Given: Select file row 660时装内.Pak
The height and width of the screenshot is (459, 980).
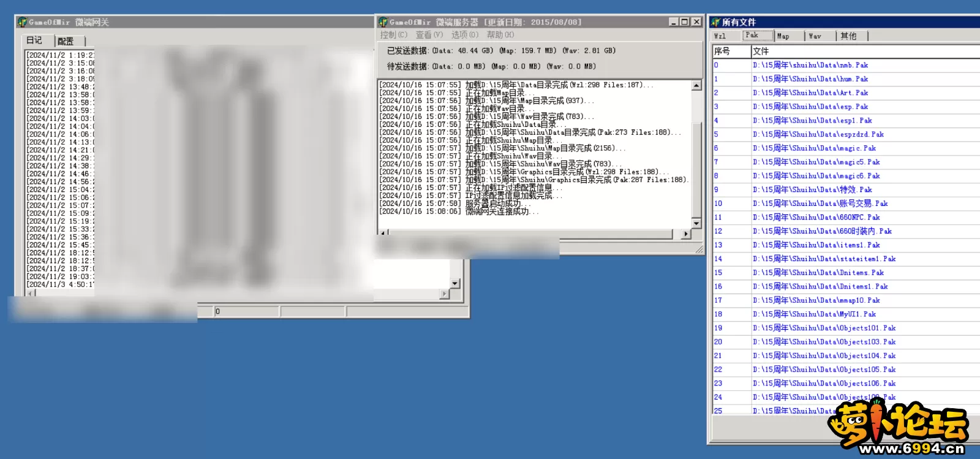Looking at the screenshot, I should click(x=846, y=231).
